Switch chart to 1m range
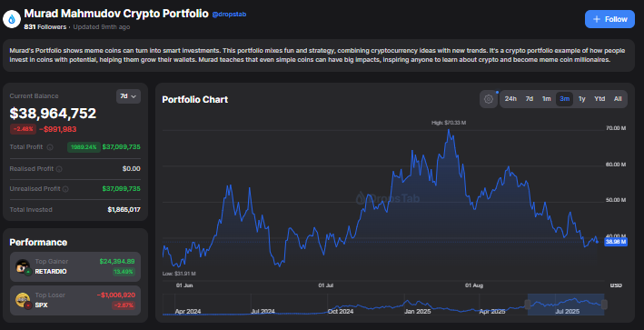 tap(546, 99)
